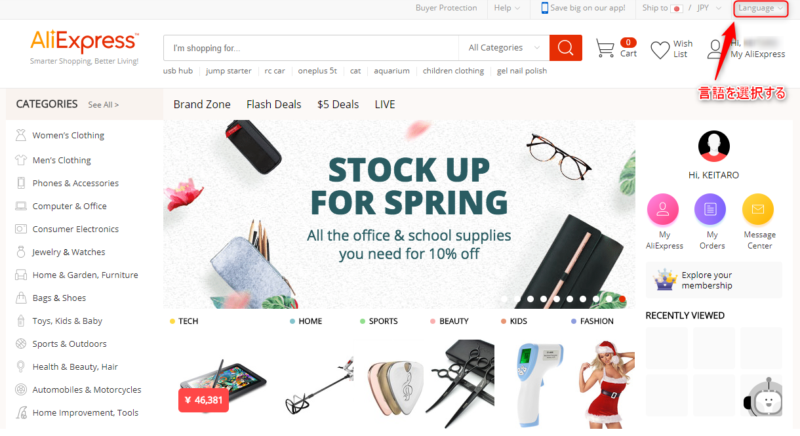This screenshot has height=436, width=800.
Task: Click the robot assistant icon
Action: (x=763, y=400)
